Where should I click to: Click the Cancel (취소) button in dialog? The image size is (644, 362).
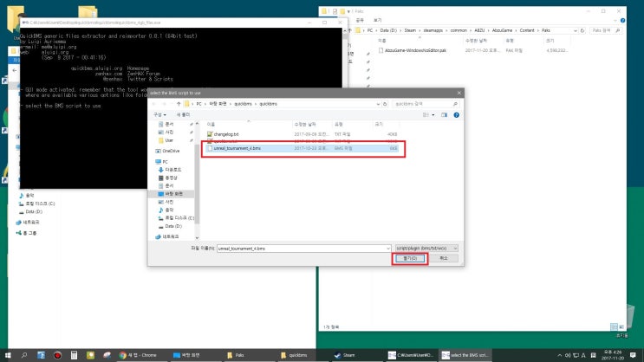(x=442, y=257)
